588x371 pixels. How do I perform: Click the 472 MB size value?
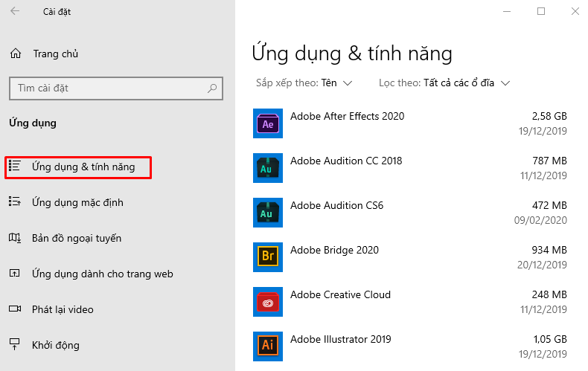(549, 205)
